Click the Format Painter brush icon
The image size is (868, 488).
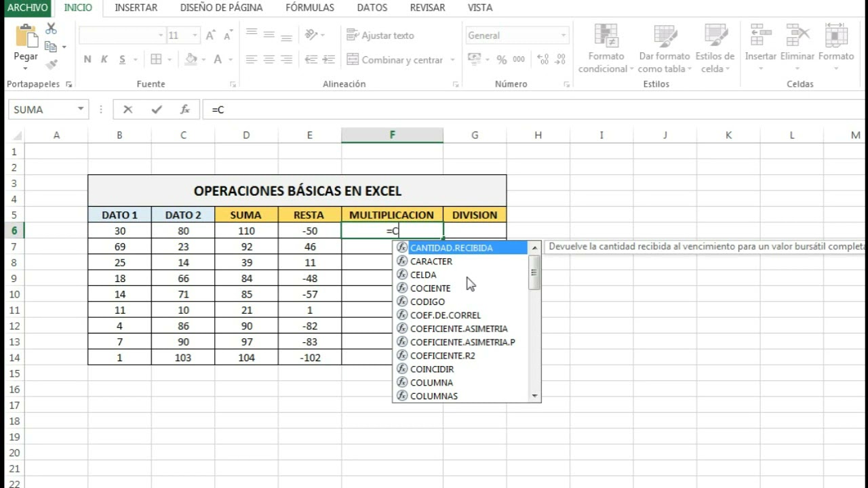click(x=51, y=64)
